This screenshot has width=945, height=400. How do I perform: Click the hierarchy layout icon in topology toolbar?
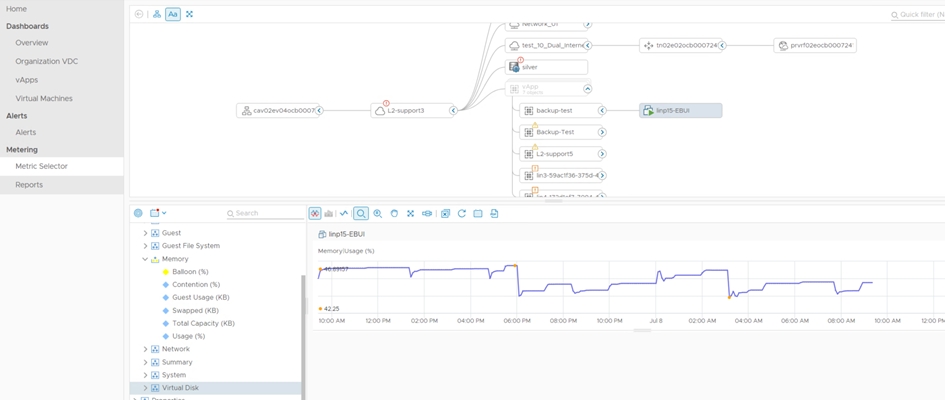[x=157, y=14]
